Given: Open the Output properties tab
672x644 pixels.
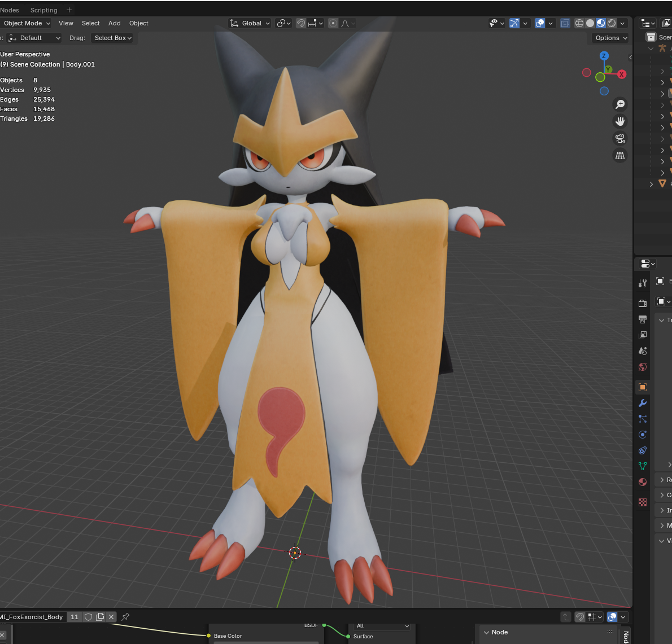Looking at the screenshot, I should click(x=643, y=319).
